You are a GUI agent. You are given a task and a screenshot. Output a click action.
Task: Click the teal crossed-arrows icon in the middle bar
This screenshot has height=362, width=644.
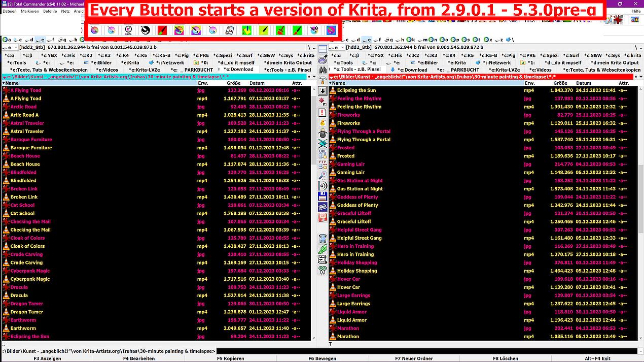(323, 144)
